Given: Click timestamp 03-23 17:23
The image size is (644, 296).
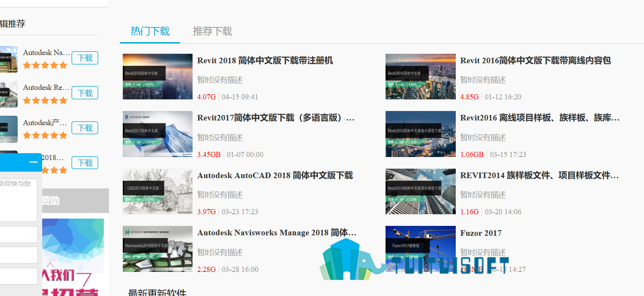Looking at the screenshot, I should 240,212.
